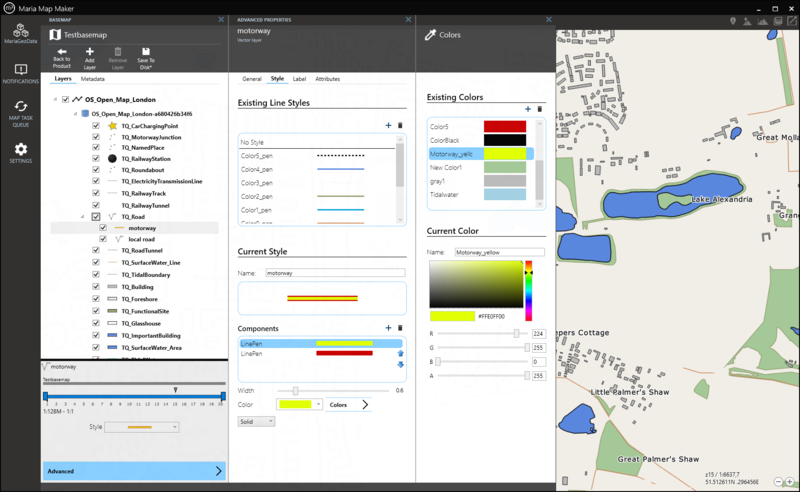Click the R channel slider
Image resolution: width=800 pixels, height=492 pixels.
(483, 333)
